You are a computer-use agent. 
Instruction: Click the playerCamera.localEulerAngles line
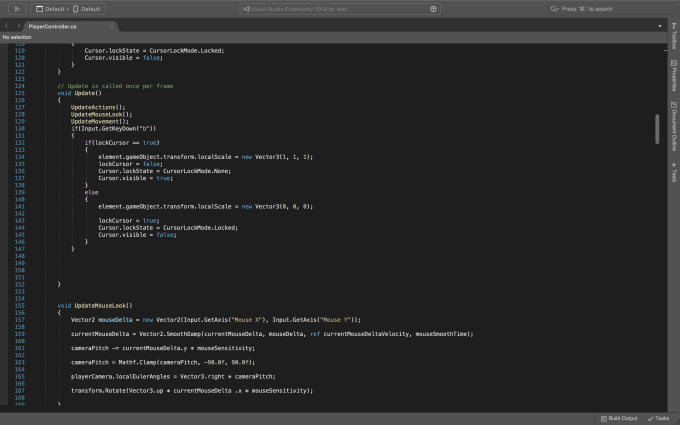click(x=173, y=376)
